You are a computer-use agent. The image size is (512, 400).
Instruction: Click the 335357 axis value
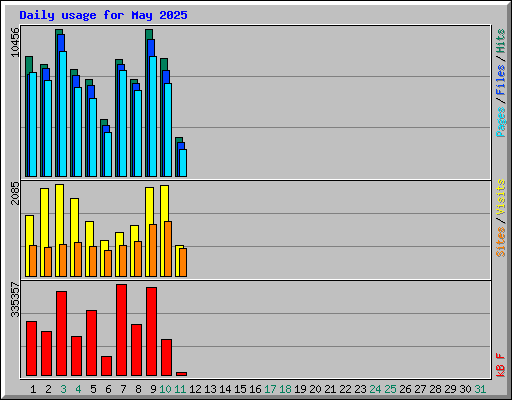pyautogui.click(x=15, y=300)
